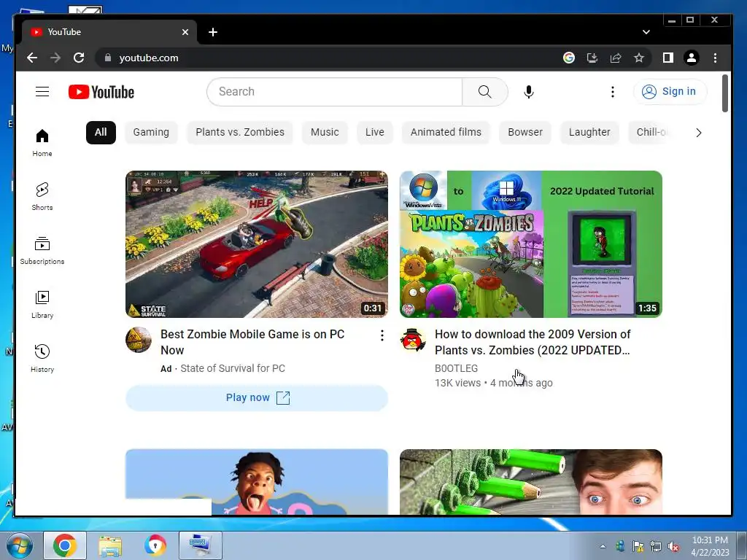Open the Plants vs. Zombies tutorial thumbnail
This screenshot has width=747, height=560.
531,244
